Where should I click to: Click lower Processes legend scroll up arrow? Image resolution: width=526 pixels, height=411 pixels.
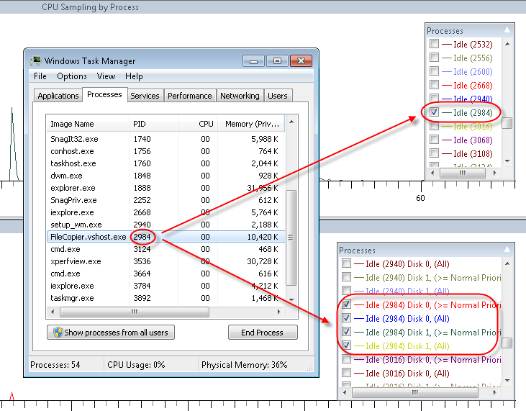point(507,264)
